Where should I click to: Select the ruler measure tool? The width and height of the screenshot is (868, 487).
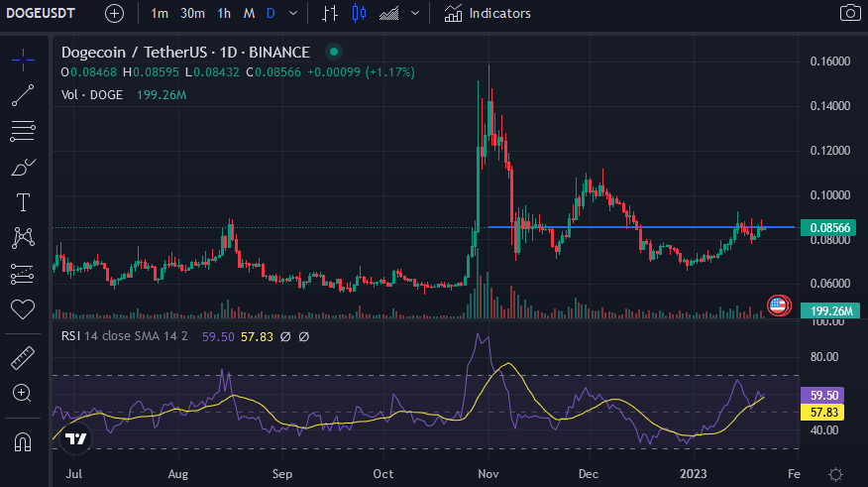point(23,357)
